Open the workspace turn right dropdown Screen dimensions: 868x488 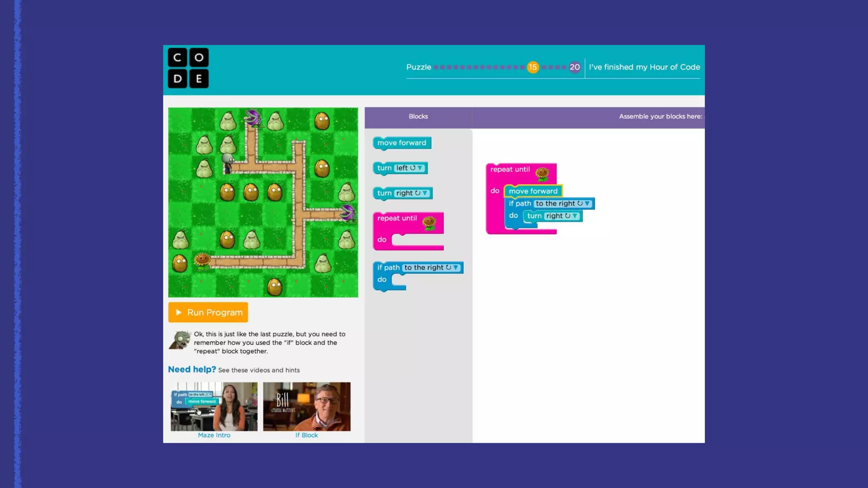tap(575, 216)
